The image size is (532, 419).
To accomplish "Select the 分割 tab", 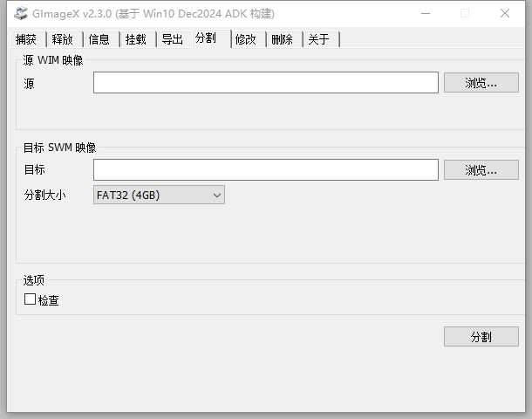I will point(207,38).
